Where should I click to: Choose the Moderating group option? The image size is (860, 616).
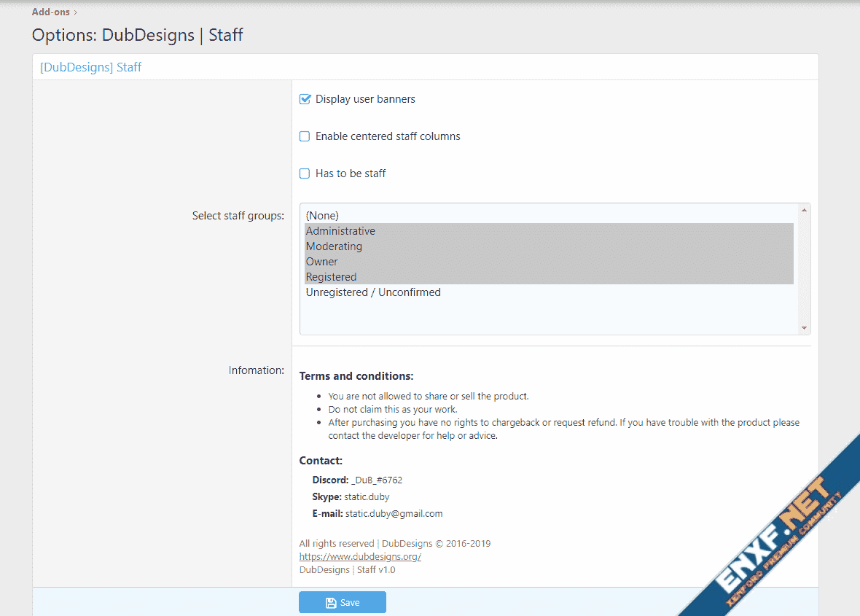click(549, 246)
